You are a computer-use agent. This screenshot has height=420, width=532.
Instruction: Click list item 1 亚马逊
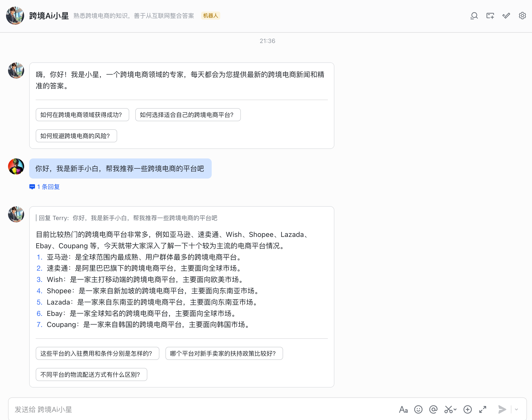click(x=139, y=257)
